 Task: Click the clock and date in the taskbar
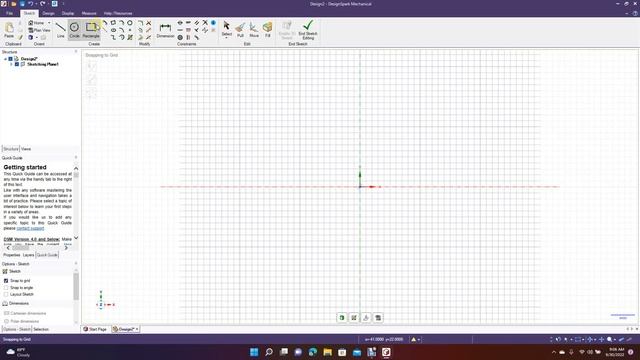point(616,352)
